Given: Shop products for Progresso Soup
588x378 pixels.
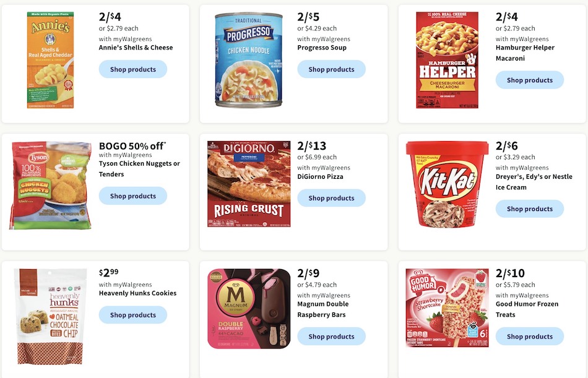Looking at the screenshot, I should [331, 69].
